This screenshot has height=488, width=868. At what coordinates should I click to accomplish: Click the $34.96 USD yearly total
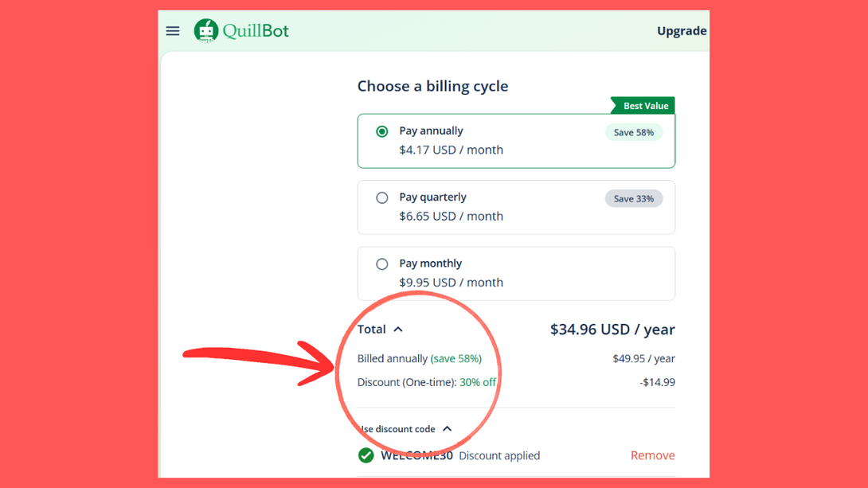click(x=612, y=329)
